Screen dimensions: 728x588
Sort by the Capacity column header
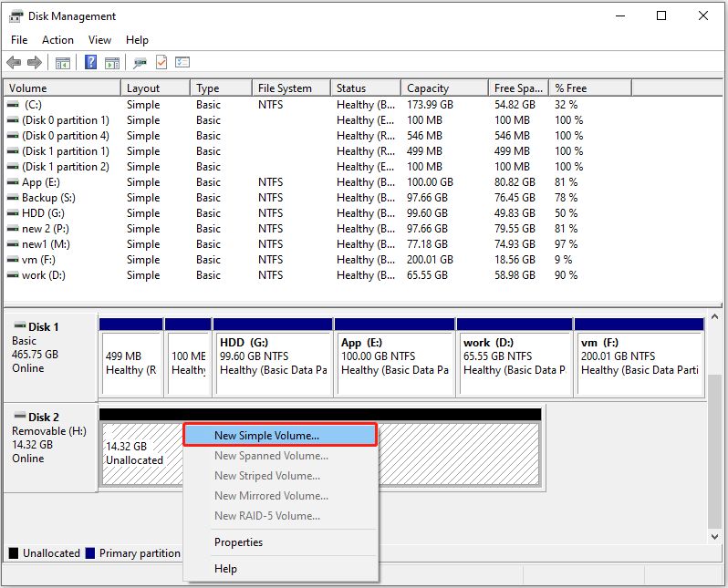(x=445, y=88)
